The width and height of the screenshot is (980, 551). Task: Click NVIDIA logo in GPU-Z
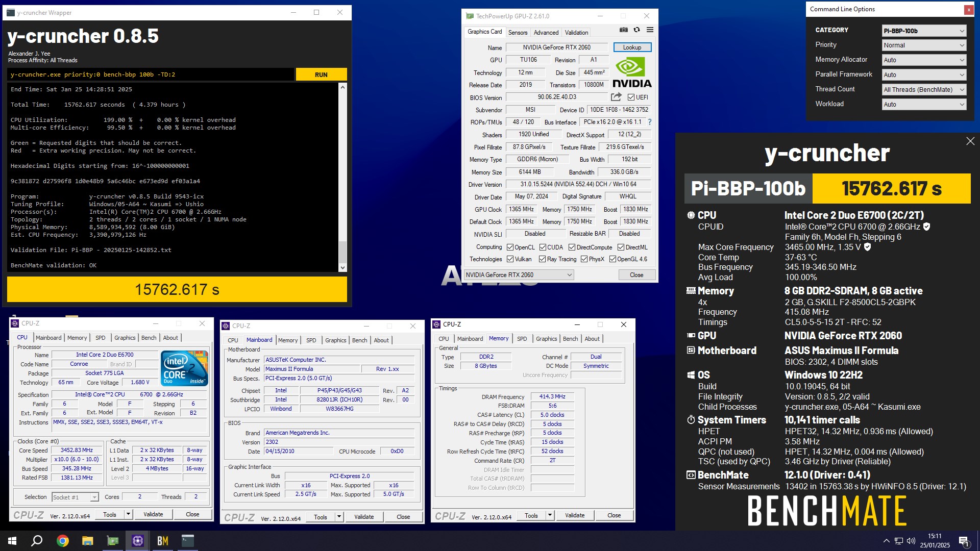(x=632, y=72)
